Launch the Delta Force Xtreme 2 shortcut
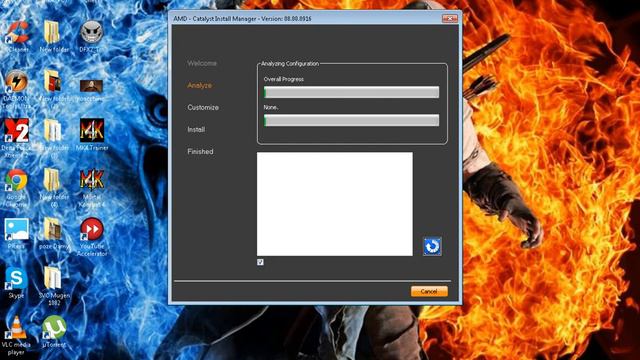 [x=16, y=138]
